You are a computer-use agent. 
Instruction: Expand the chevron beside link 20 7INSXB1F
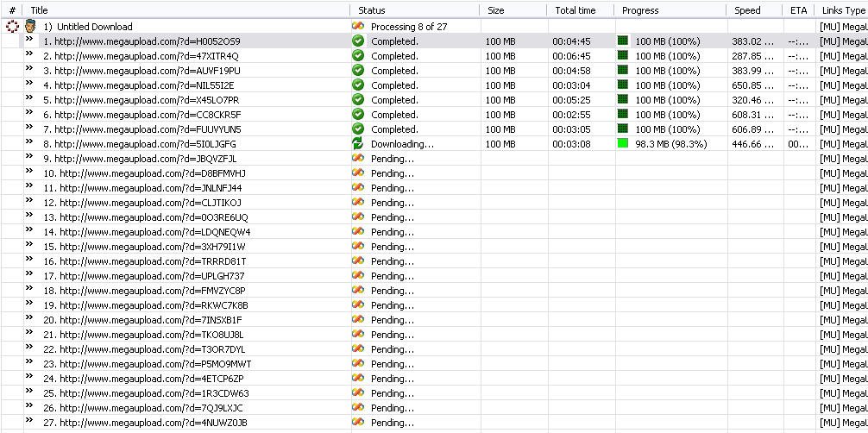click(x=29, y=317)
